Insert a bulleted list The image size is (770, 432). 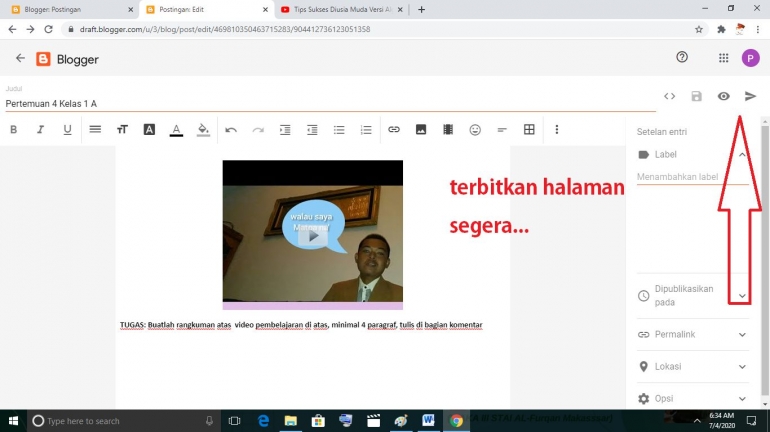coord(339,130)
